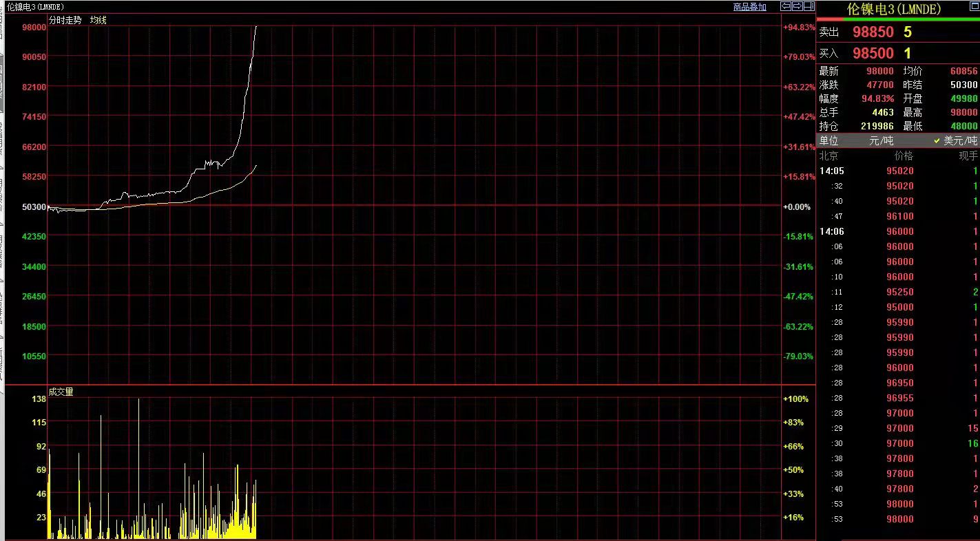Click the 单位 unit label

tap(828, 140)
